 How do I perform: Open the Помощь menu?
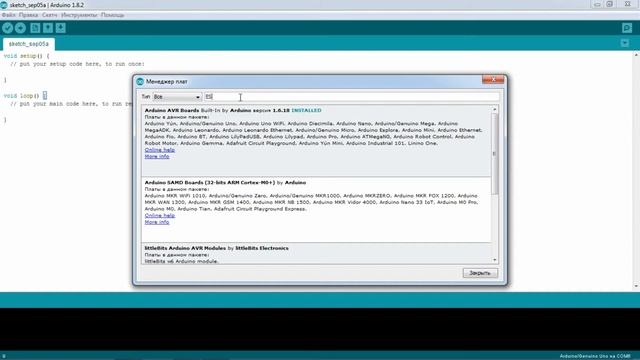112,15
